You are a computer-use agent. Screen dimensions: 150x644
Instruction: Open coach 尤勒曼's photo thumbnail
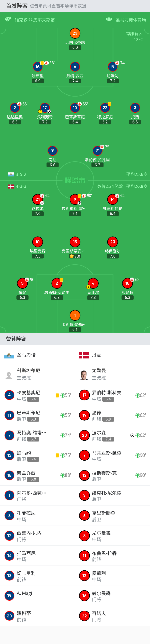[x=84, y=375]
